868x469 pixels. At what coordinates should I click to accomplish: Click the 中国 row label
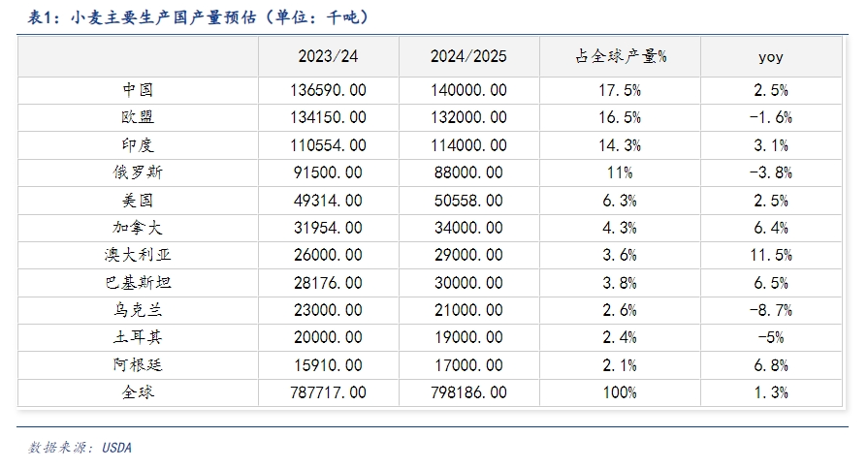point(138,90)
